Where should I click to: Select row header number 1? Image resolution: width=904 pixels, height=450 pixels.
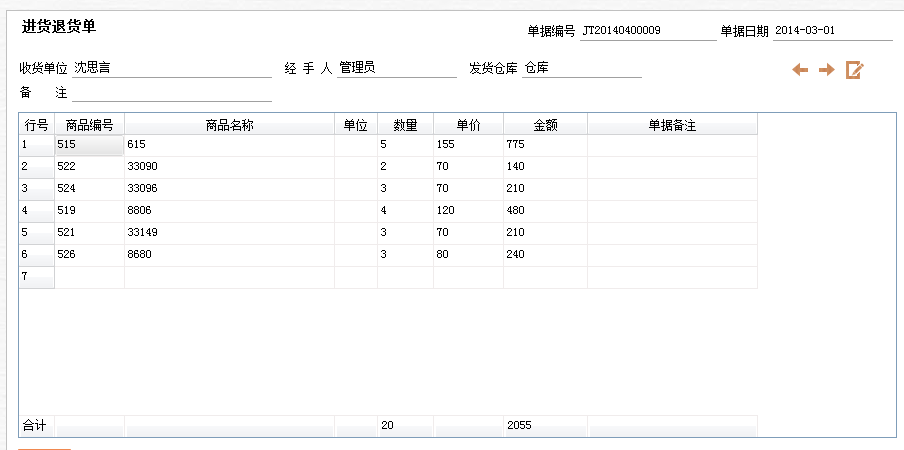pos(36,145)
